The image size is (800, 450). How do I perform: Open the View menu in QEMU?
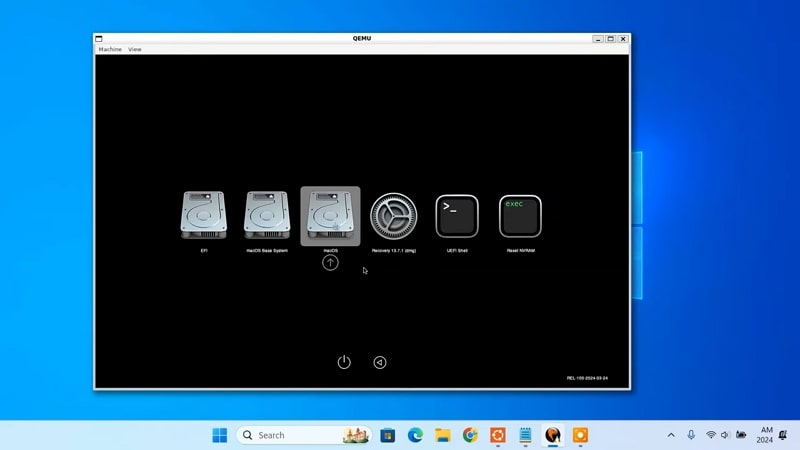click(135, 49)
